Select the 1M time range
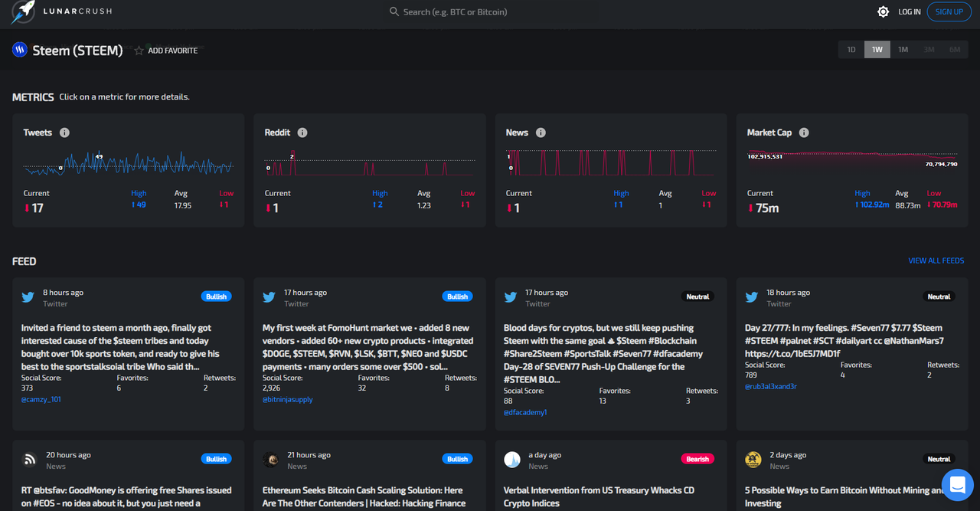Screen dimensions: 980x511 903,50
